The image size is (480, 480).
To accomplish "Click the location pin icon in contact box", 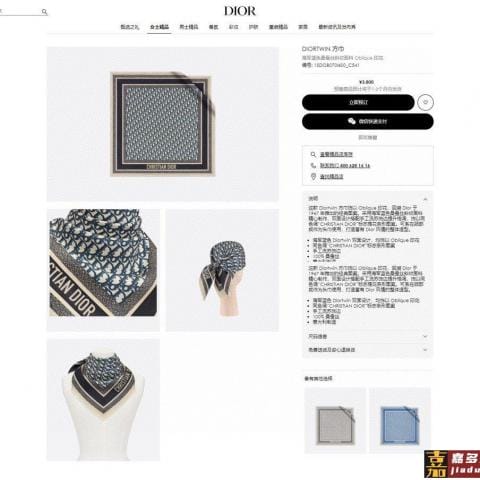I will point(313,177).
